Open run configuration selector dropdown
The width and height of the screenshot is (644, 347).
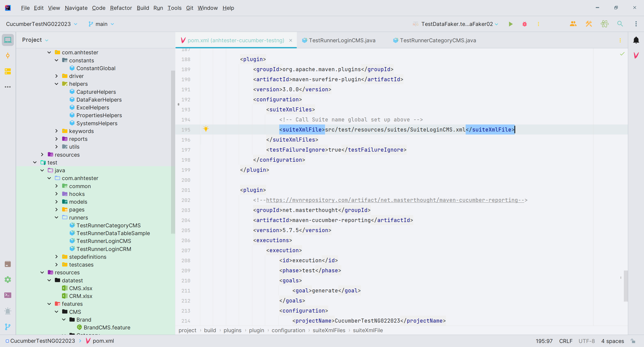point(456,24)
